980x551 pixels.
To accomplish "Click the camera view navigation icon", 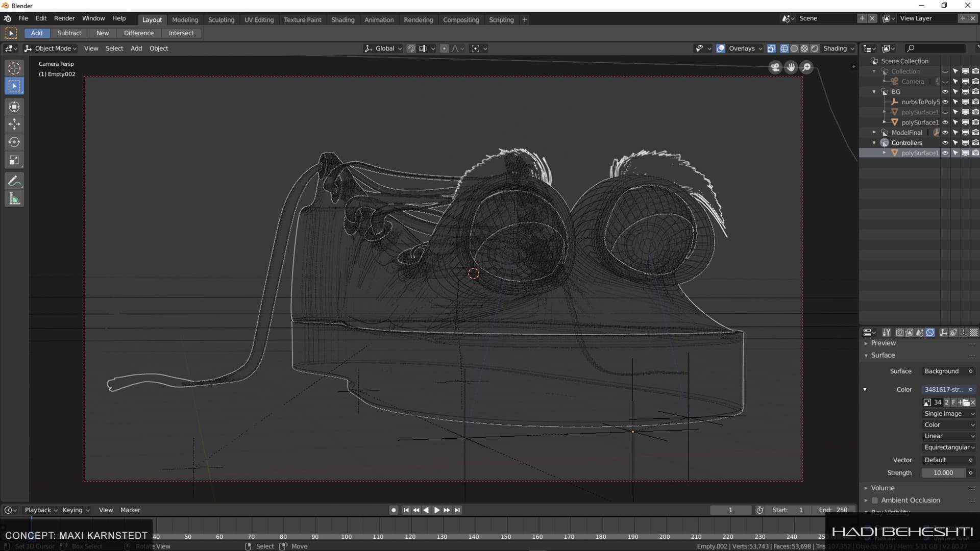I will point(775,67).
